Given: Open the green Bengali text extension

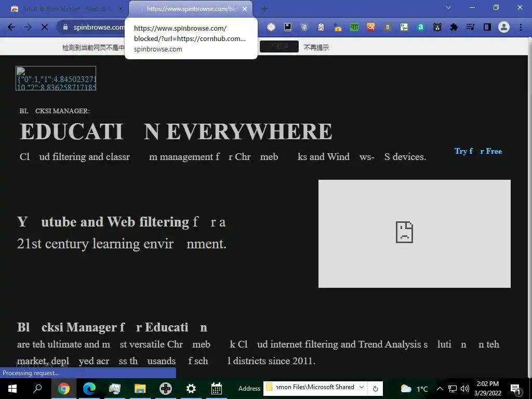Looking at the screenshot, I should [x=354, y=27].
